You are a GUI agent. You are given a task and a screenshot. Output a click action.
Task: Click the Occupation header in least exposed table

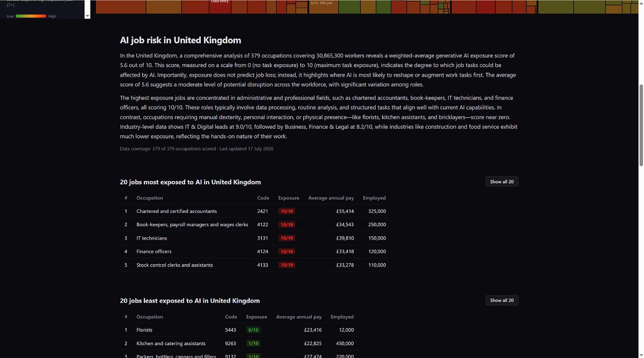[150, 317]
